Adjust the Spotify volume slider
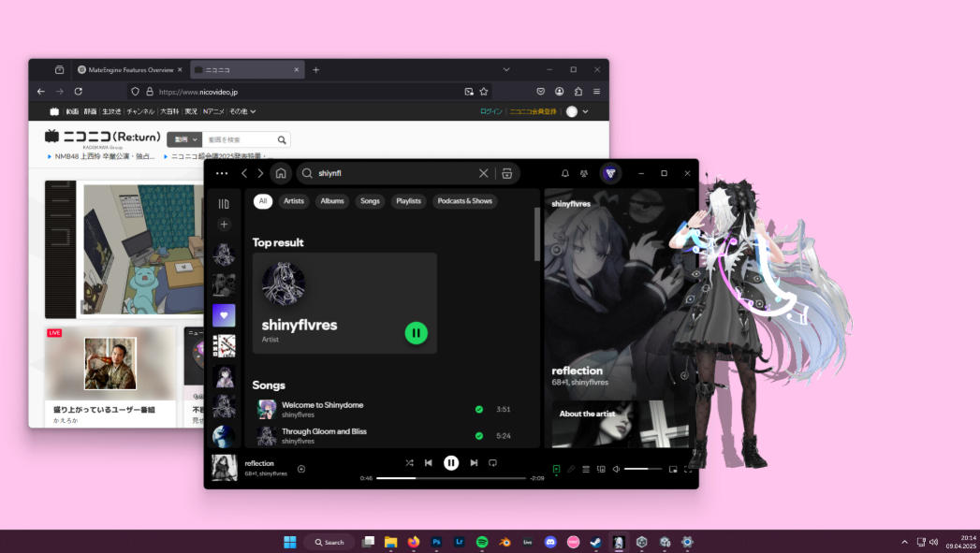Screen dimensions: 980x553 pos(642,469)
